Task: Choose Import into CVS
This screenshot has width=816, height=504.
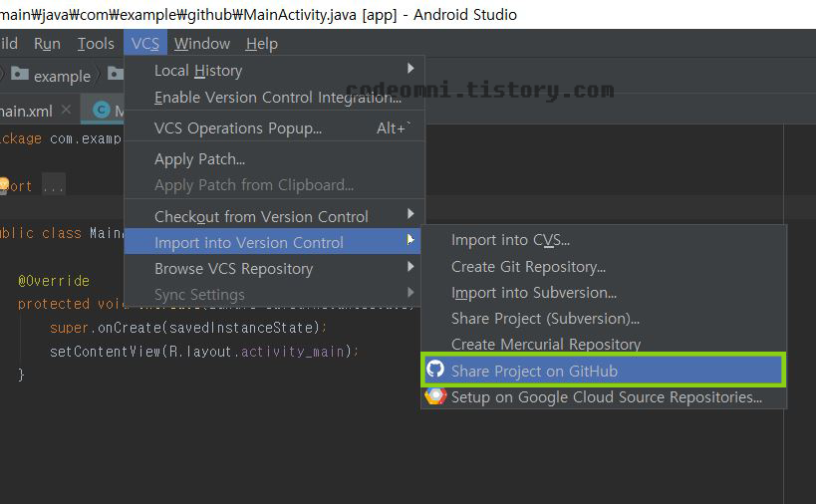Action: click(x=604, y=240)
